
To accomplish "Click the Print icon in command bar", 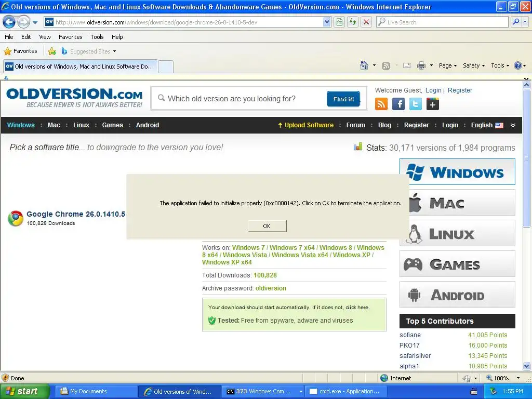I will tap(421, 65).
